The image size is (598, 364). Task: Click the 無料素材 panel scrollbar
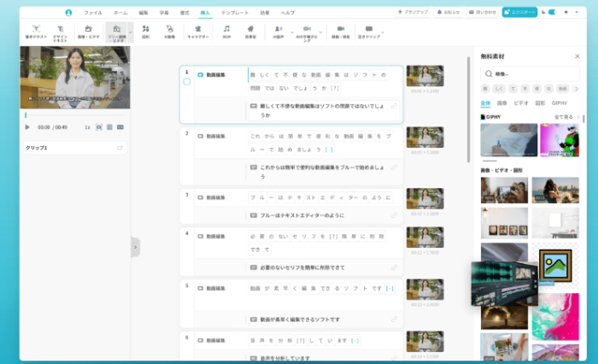(583, 119)
